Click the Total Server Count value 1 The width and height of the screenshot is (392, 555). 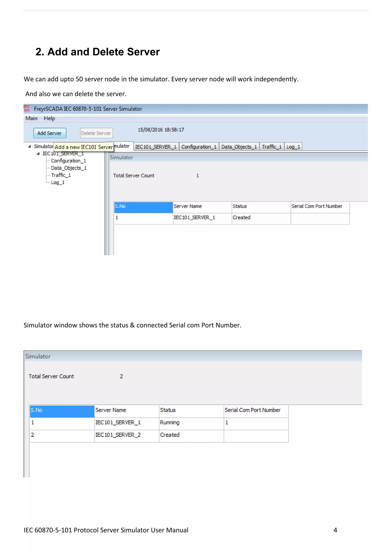pos(198,176)
